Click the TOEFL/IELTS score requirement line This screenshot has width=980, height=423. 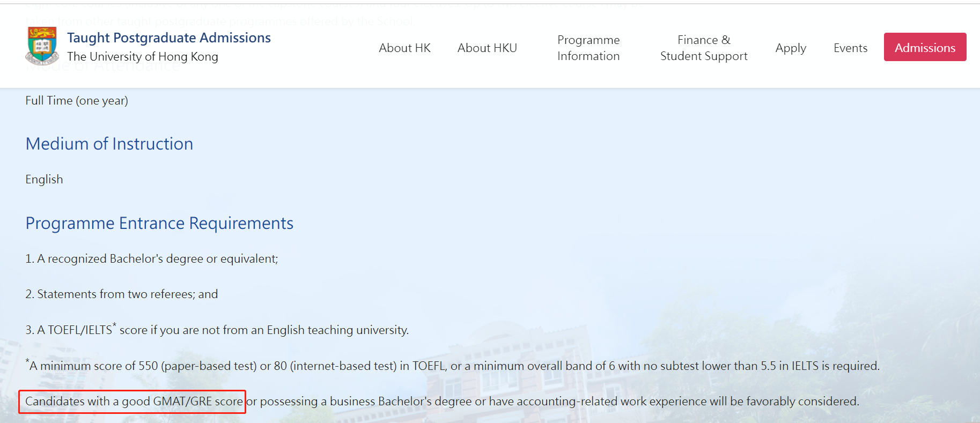(x=217, y=330)
